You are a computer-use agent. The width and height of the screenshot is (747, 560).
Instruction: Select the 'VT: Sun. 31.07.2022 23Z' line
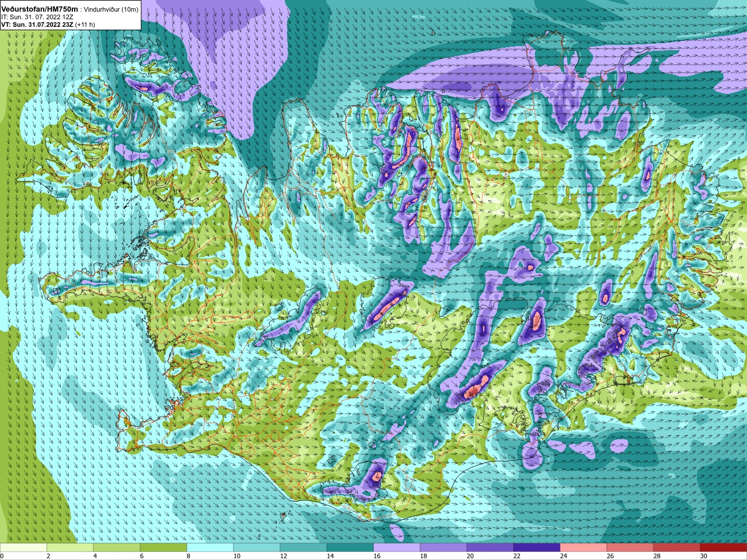(37, 24)
